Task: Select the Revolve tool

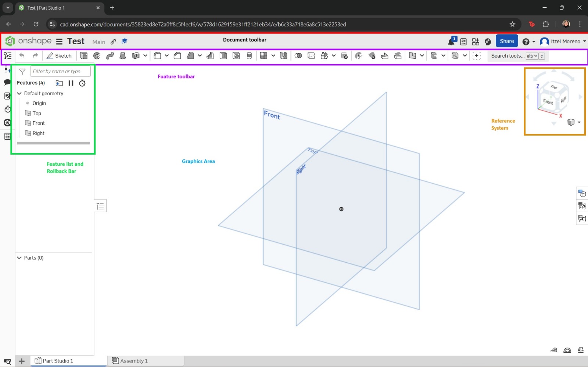Action: point(96,55)
